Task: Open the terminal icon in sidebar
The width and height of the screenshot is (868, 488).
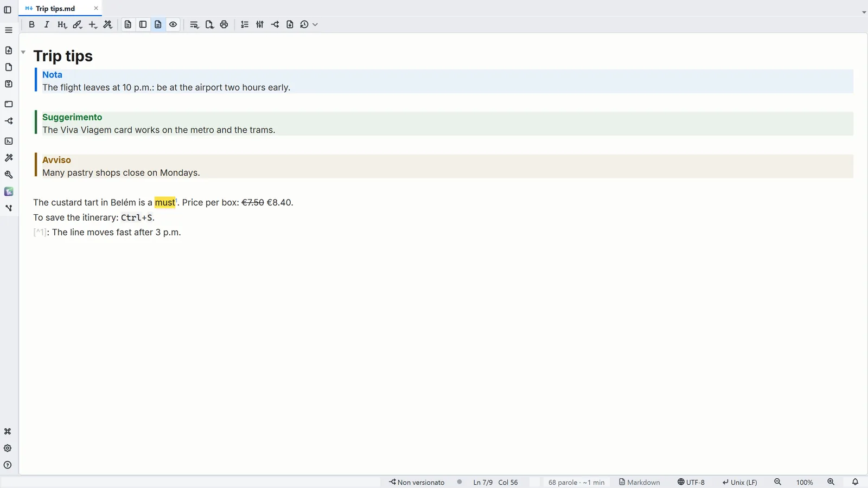Action: click(x=9, y=141)
